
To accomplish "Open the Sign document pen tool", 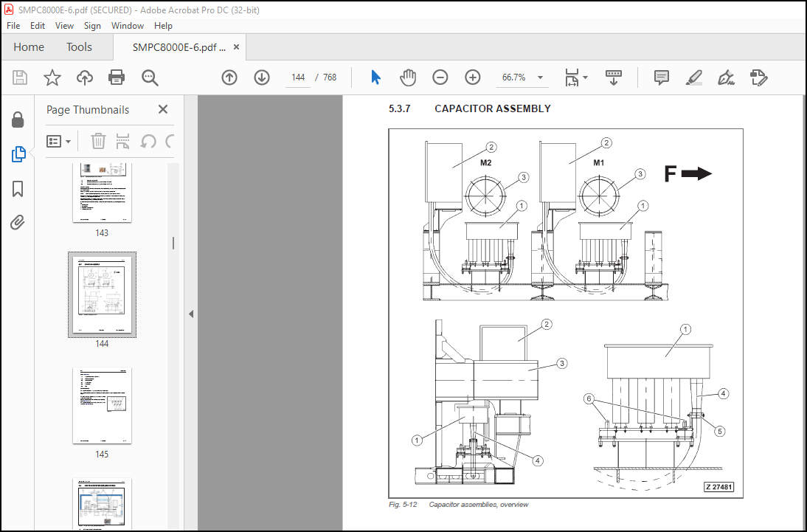I will click(726, 77).
